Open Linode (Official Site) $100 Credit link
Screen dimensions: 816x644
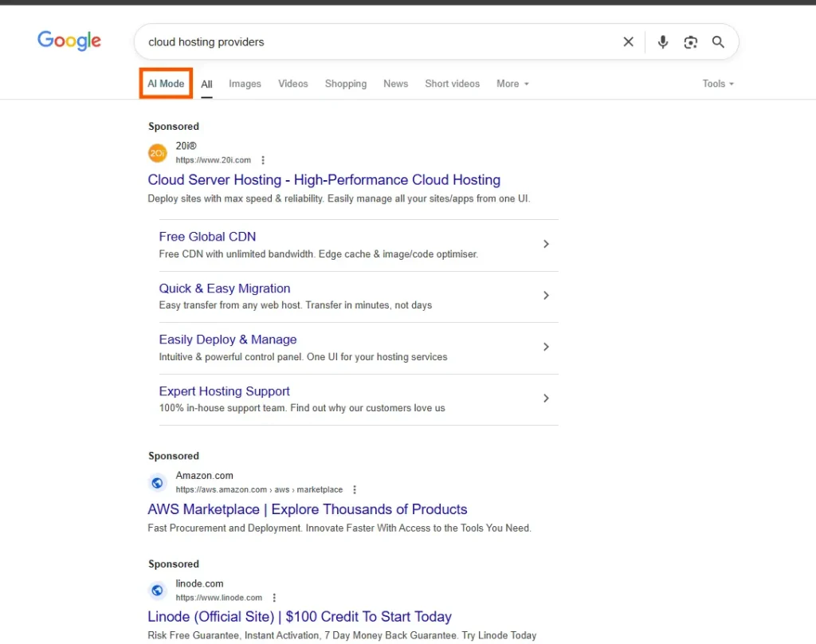click(x=300, y=617)
